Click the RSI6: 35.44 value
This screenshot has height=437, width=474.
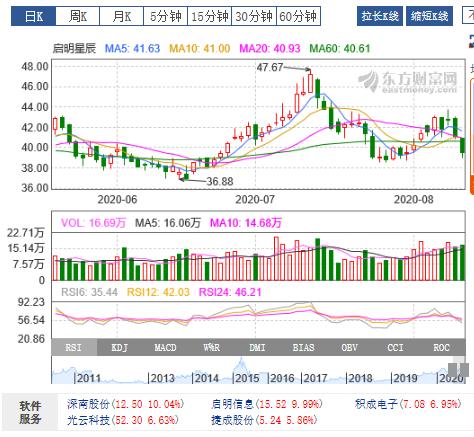[x=89, y=292]
